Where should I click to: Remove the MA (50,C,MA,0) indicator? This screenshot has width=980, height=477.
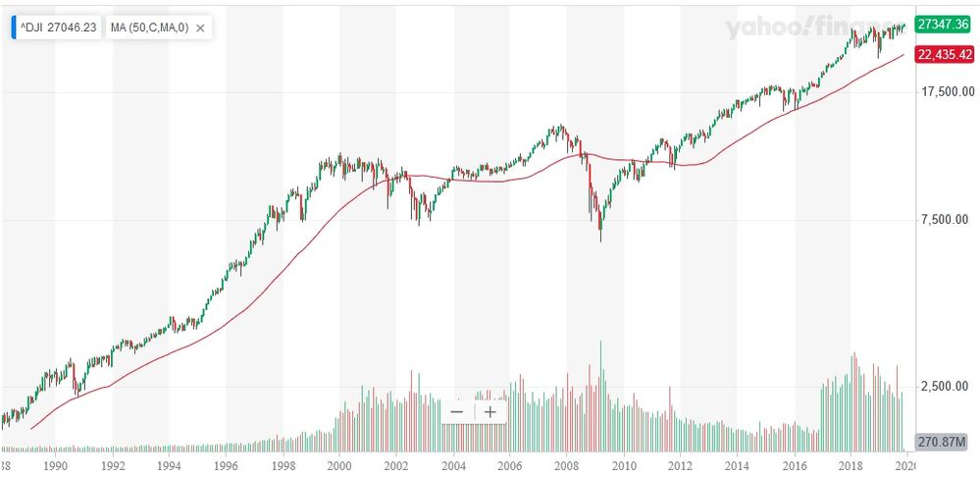201,28
